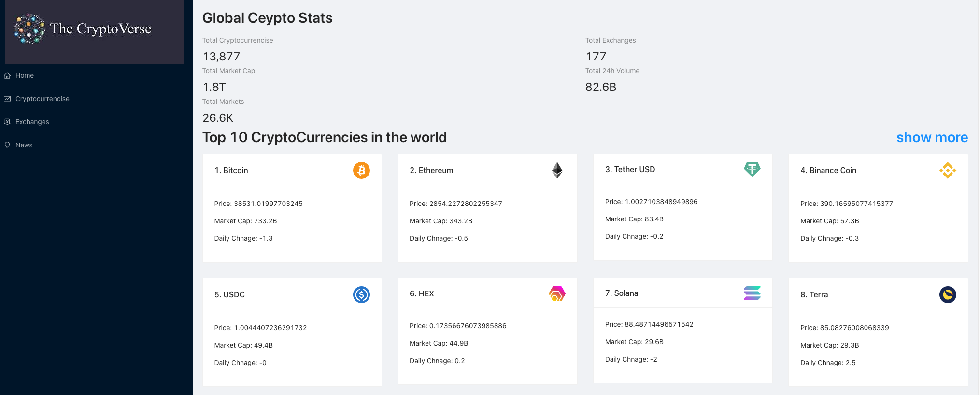
Task: Click Terra price 85.08276008068339
Action: click(x=845, y=328)
